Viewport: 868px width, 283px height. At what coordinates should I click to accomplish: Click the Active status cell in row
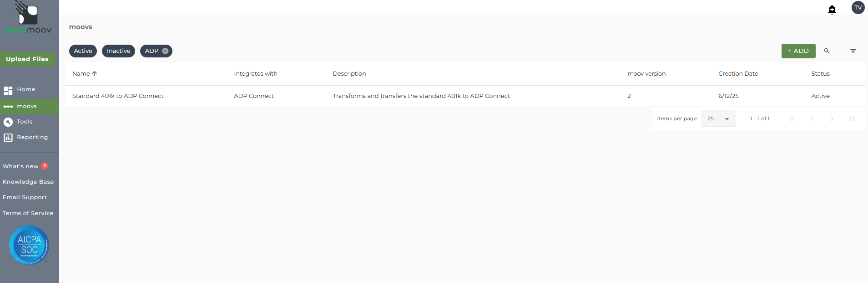point(821,96)
